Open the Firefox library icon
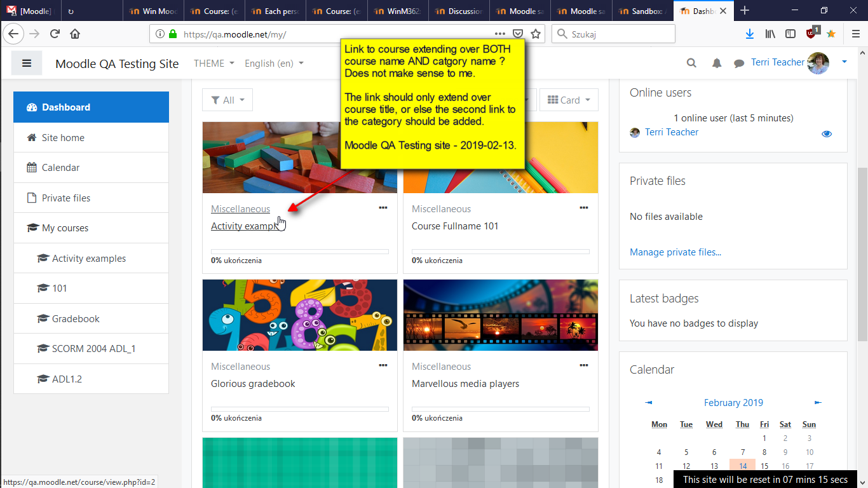 click(x=770, y=34)
